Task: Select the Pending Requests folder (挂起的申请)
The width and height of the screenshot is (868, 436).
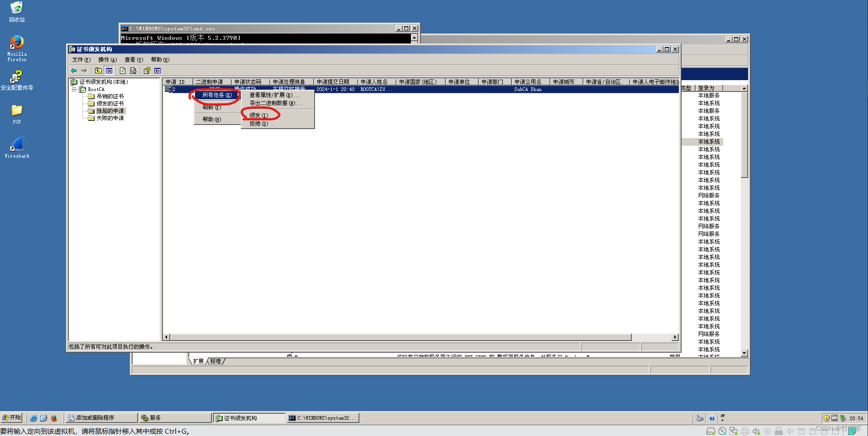Action: pos(110,111)
